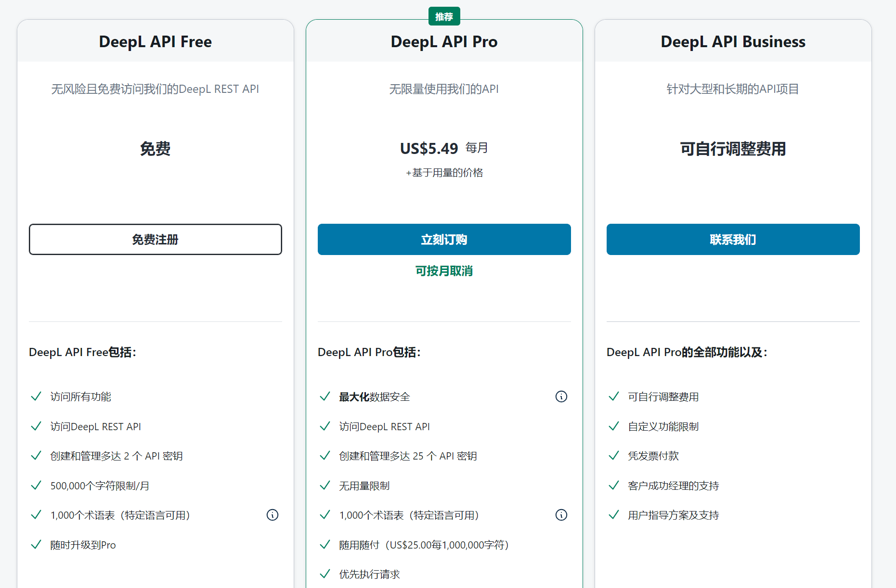Image resolution: width=896 pixels, height=588 pixels.
Task: Click 500,000个字符限制/月 feature
Action: click(x=100, y=486)
